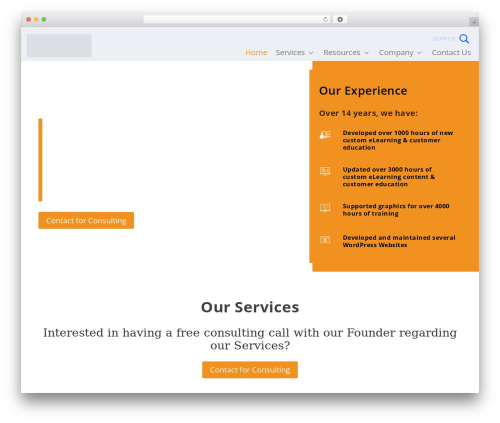The width and height of the screenshot is (500, 423).
Task: Maximize the window with the green button
Action: tap(44, 20)
